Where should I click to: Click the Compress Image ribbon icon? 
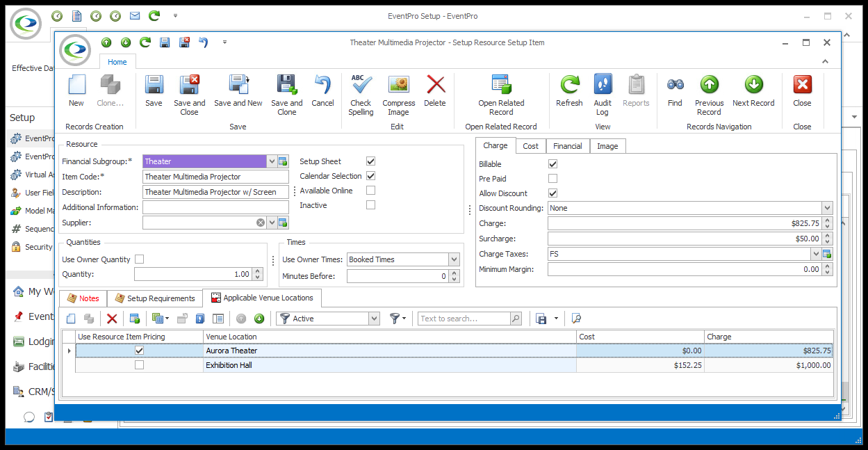399,95
